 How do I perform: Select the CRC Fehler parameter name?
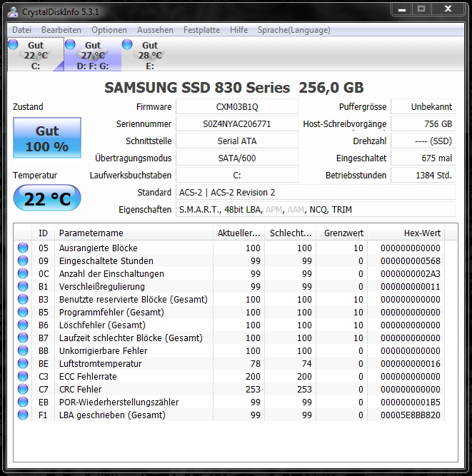[80, 389]
